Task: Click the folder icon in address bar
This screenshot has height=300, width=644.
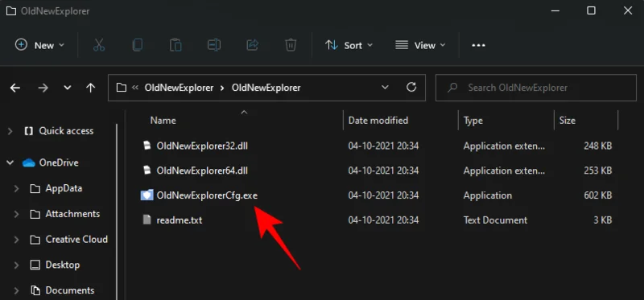Action: [121, 88]
